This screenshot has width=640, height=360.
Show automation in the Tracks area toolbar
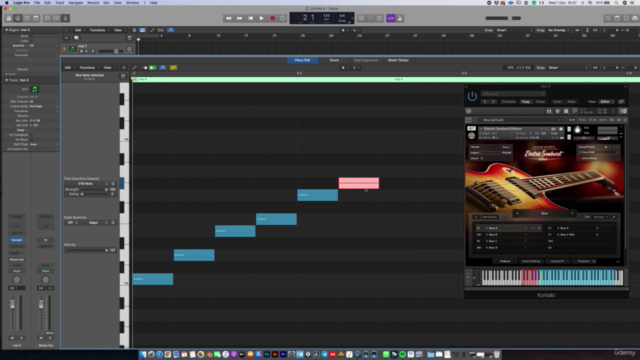click(152, 30)
